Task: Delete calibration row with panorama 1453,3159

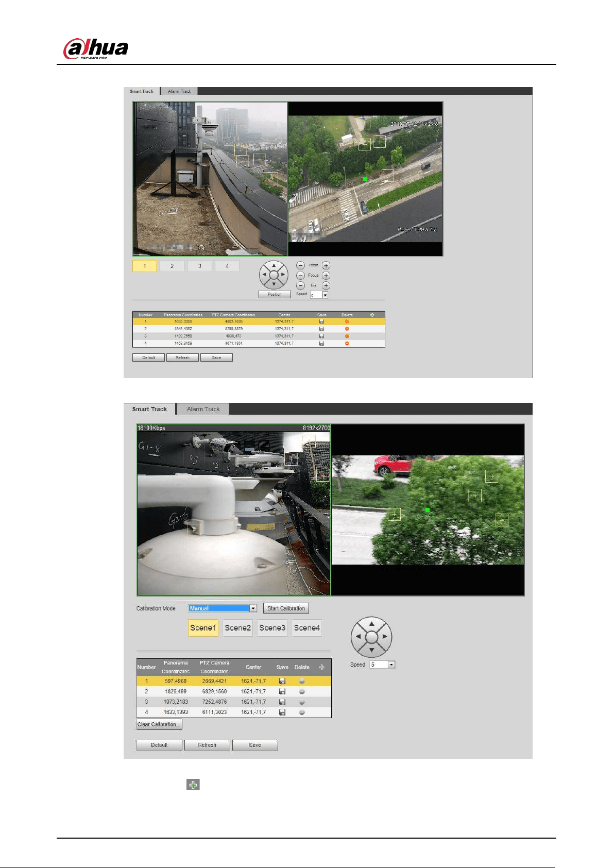Action: (347, 343)
